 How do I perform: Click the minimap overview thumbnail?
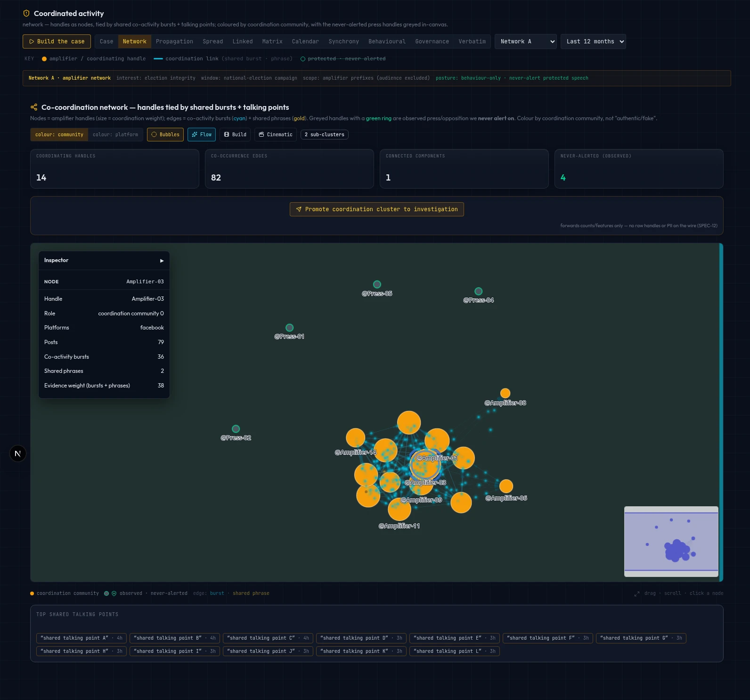point(671,542)
